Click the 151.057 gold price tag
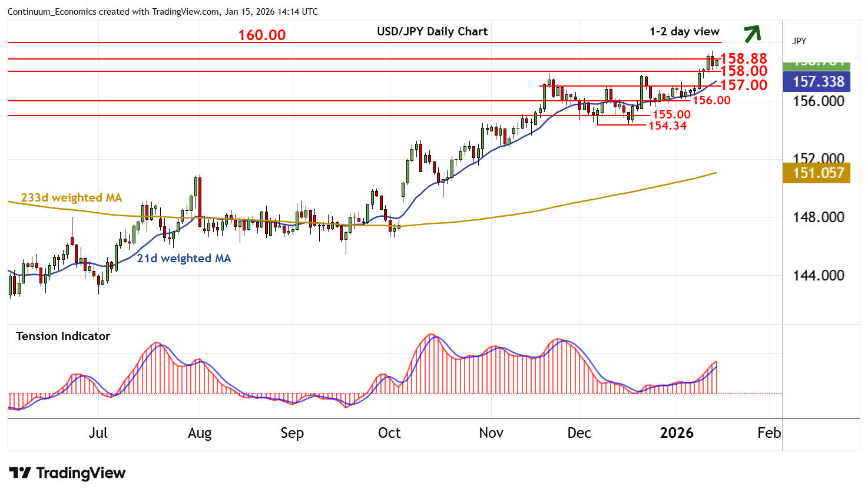Viewport: 868px width, 495px height. (x=817, y=173)
